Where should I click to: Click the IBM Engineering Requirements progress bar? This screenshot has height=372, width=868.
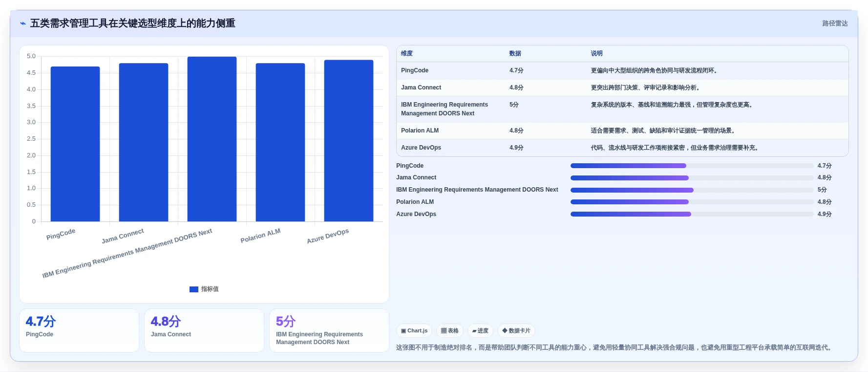692,190
